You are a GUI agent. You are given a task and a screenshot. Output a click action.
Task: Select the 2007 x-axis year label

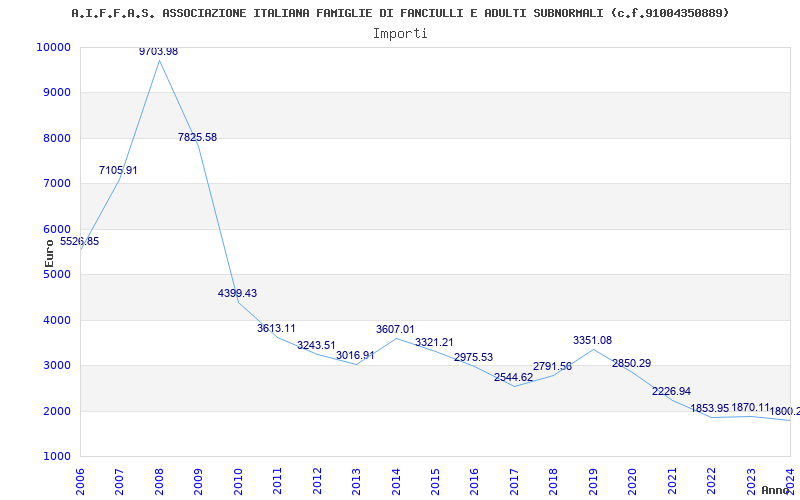(x=119, y=481)
